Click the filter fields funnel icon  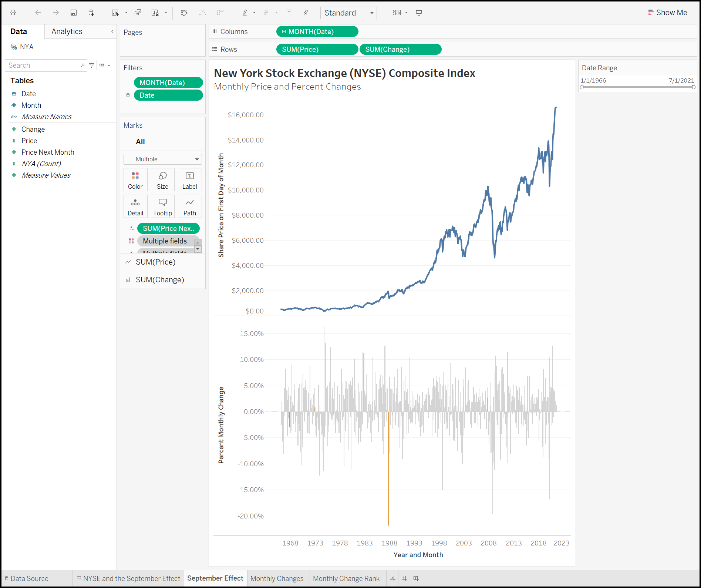(x=92, y=65)
